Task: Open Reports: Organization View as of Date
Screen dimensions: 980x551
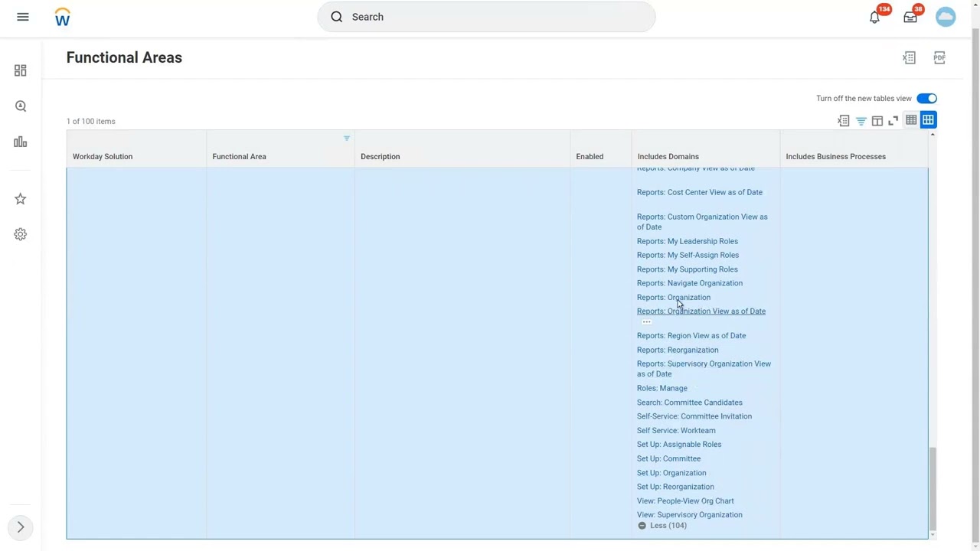Action: click(701, 311)
